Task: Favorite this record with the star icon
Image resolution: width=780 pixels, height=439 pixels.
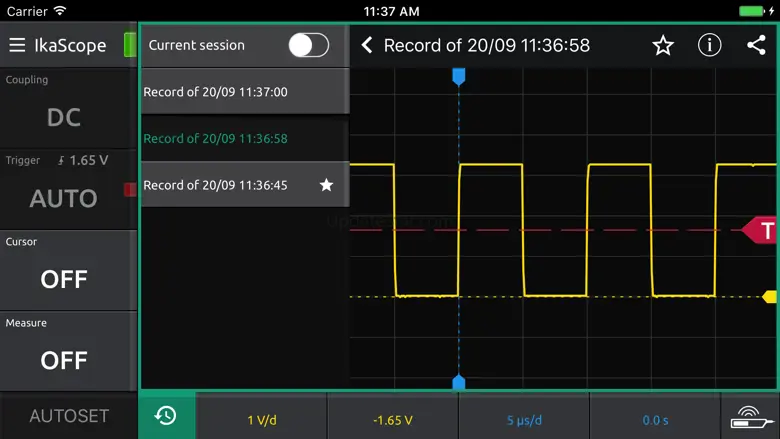Action: click(663, 45)
